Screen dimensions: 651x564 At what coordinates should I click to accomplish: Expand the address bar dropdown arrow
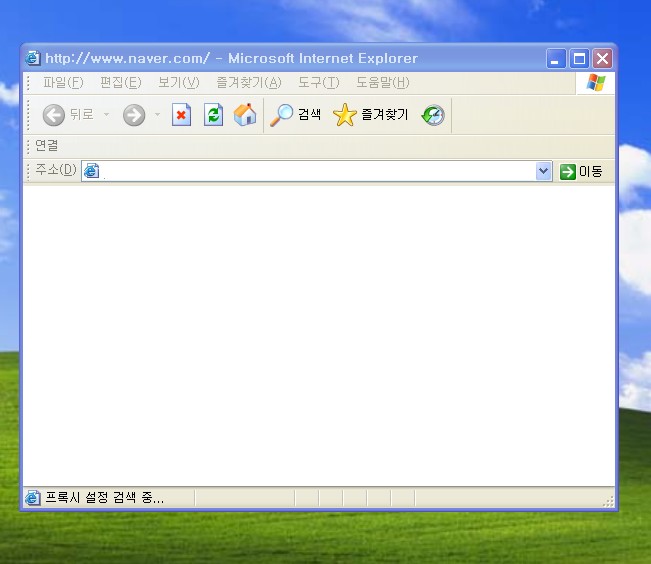543,171
